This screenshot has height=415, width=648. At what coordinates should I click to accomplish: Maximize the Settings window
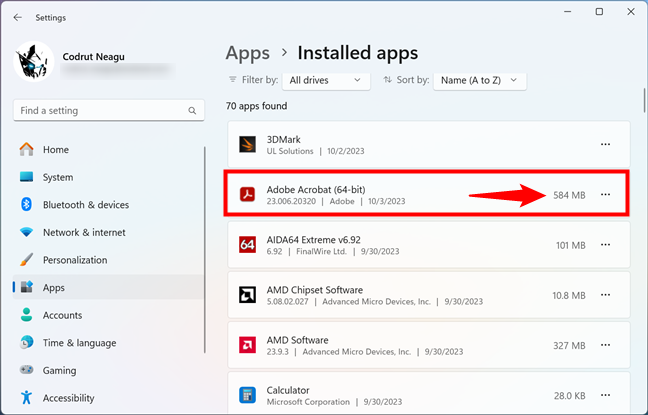coord(599,12)
